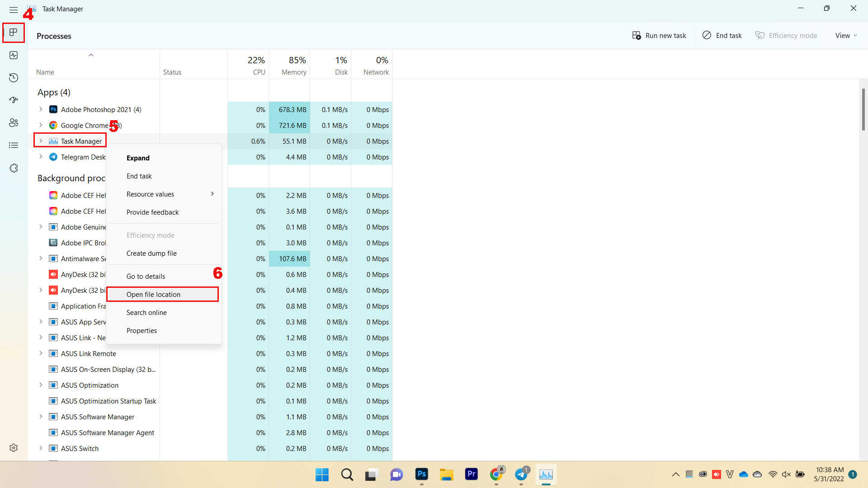Screen dimensions: 868x488
Task: Open Chat from the taskbar
Action: click(x=396, y=474)
